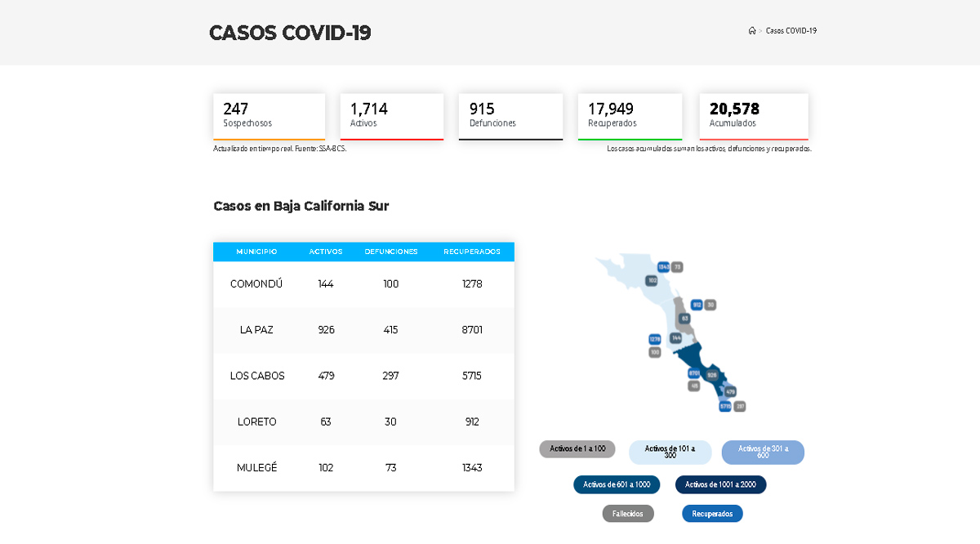Image resolution: width=980 pixels, height=544 pixels.
Task: Click the 'Actualizado en tiempo real' source note
Action: pyautogui.click(x=279, y=149)
